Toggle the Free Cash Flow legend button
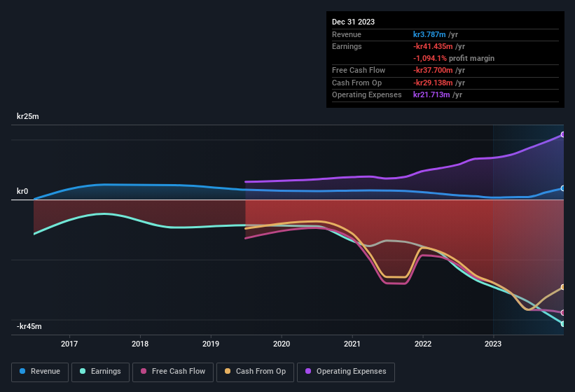 [x=173, y=372]
